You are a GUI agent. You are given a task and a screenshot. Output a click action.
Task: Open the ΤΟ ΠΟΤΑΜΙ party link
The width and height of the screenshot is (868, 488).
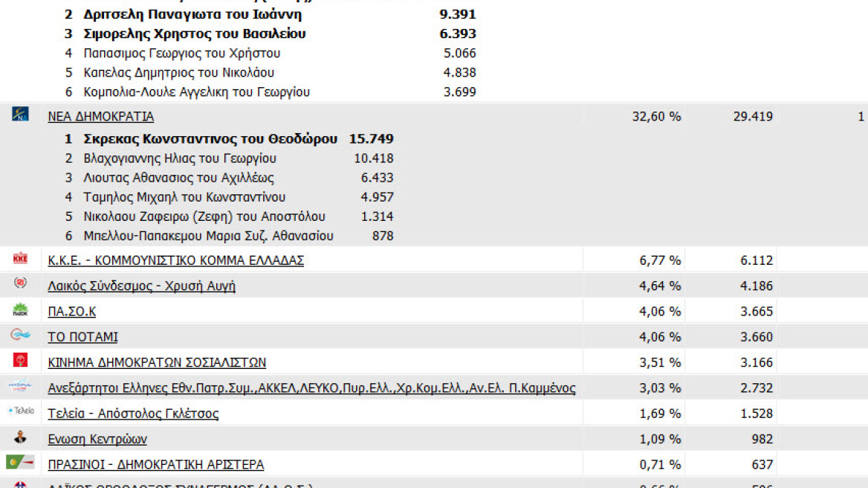(83, 337)
